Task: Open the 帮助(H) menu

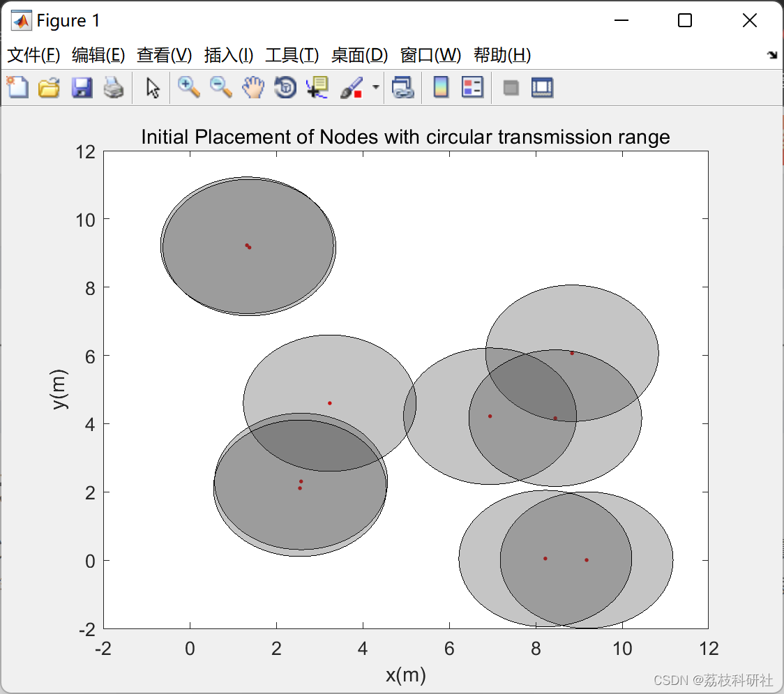Action: pyautogui.click(x=502, y=55)
